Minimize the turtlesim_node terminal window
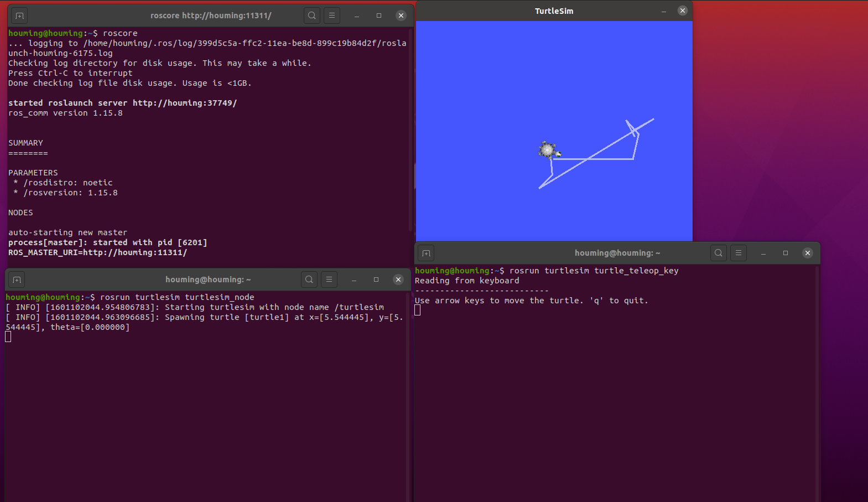Screen dimensions: 868x502 click(x=354, y=280)
